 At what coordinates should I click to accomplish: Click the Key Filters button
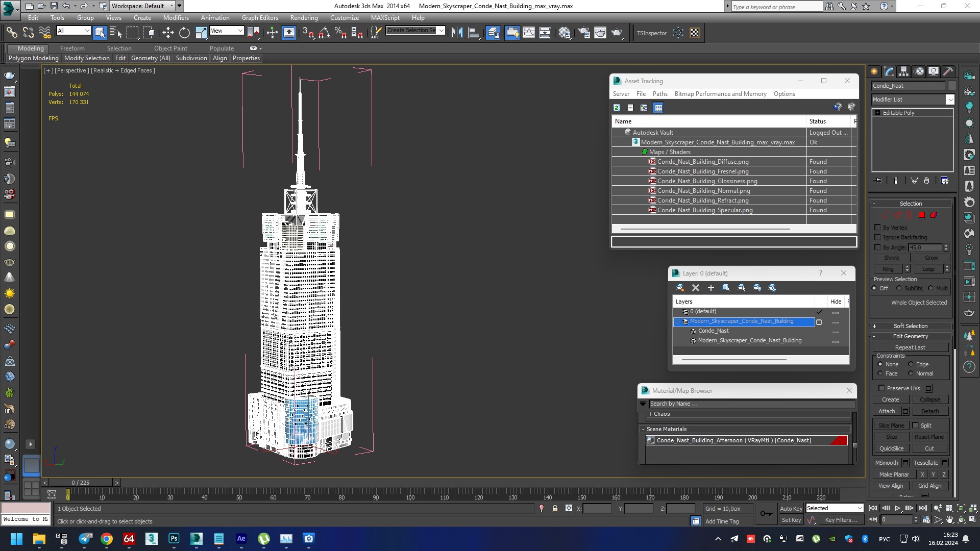pyautogui.click(x=841, y=520)
